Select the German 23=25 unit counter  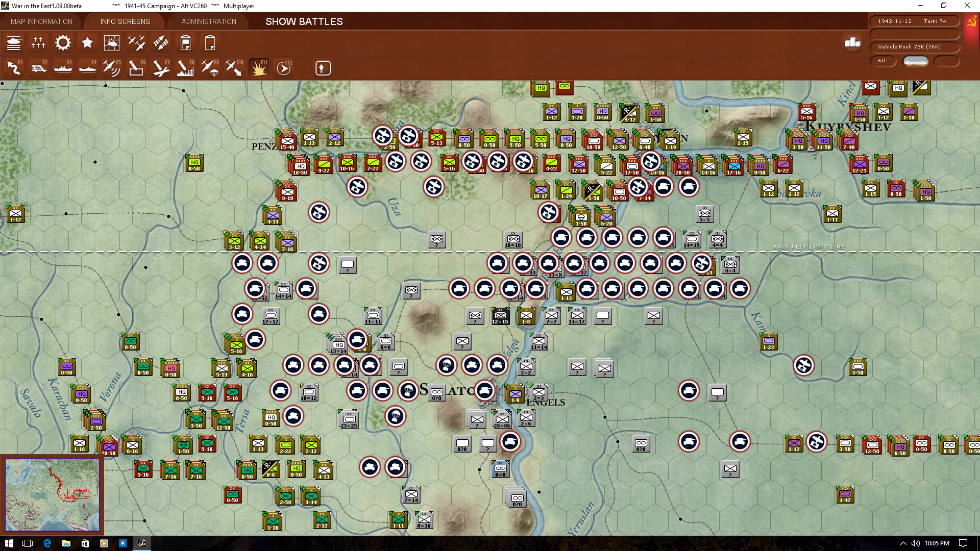coord(349,420)
